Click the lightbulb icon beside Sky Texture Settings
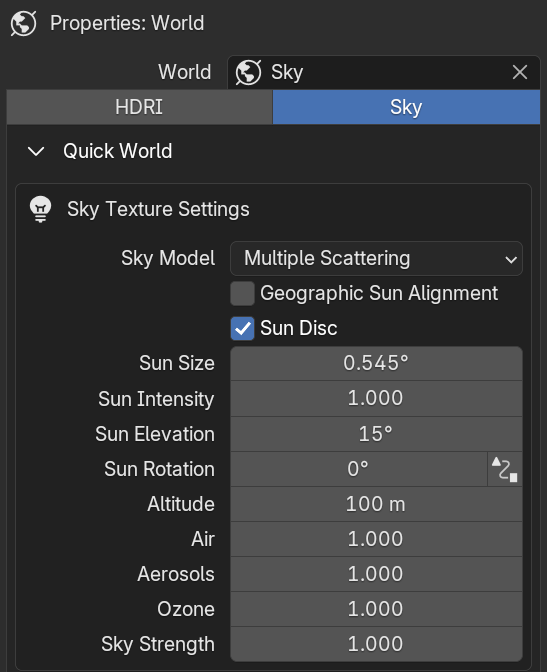547x672 pixels. 41,209
